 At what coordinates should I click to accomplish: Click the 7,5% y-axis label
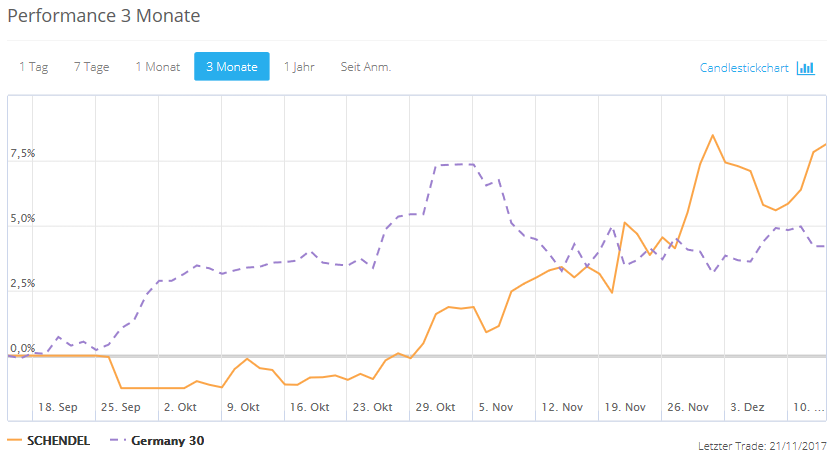(23, 154)
